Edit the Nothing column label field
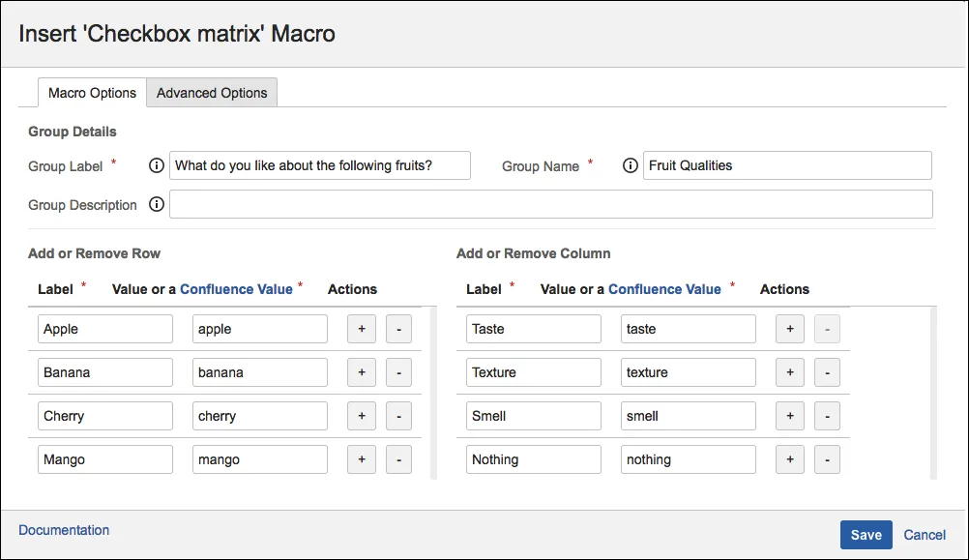 (x=533, y=459)
